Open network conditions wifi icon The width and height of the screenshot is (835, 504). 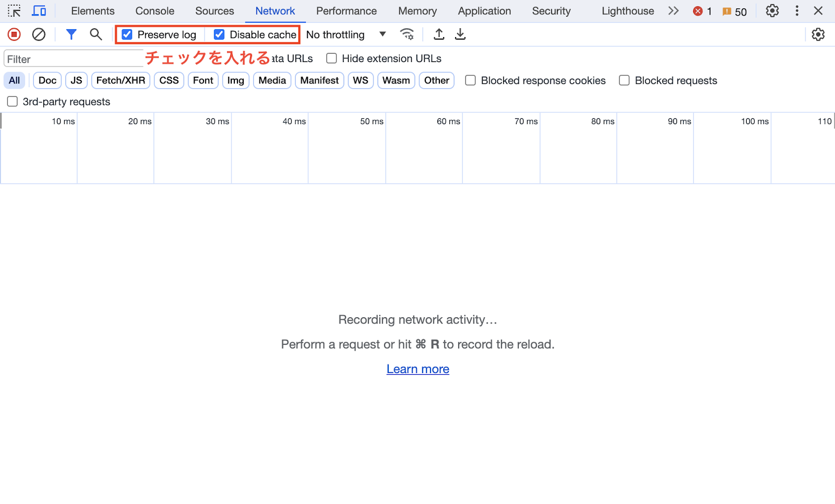407,34
